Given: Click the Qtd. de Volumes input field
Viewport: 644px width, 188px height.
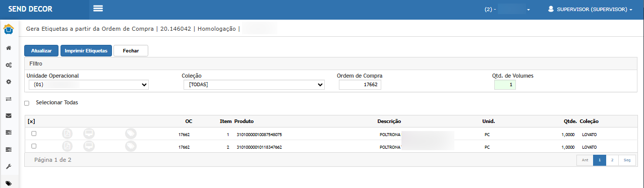Looking at the screenshot, I should 505,85.
